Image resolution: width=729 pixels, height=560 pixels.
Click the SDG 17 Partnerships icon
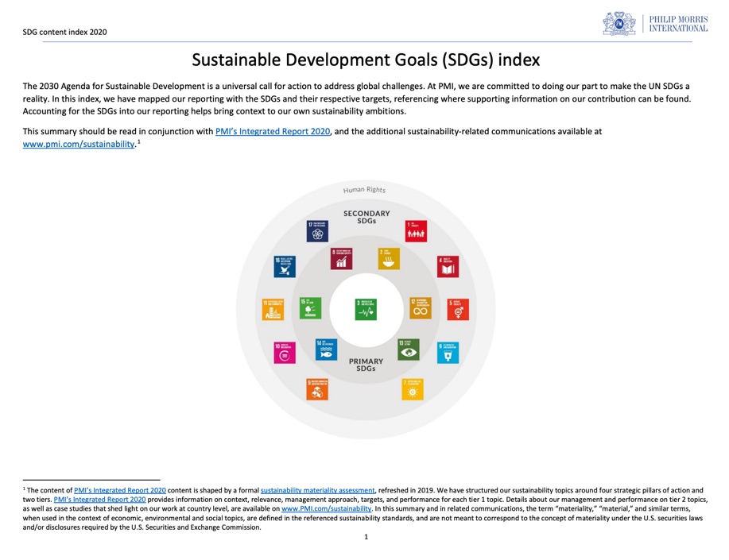click(x=317, y=231)
